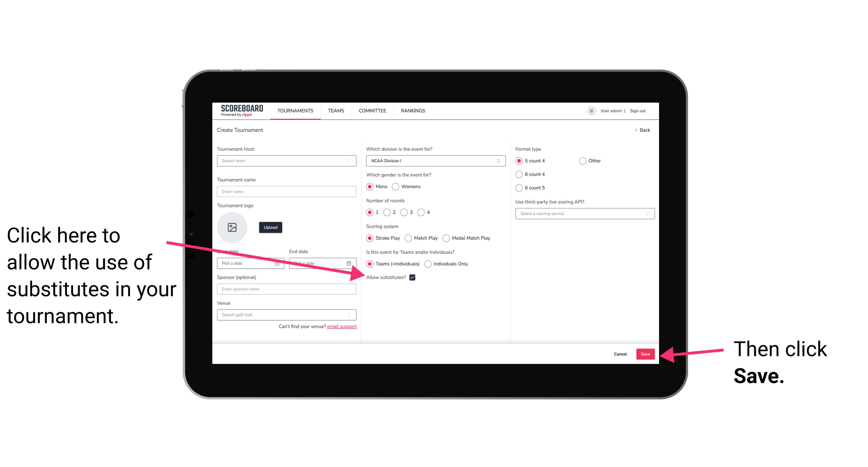Select the Match Play scoring system
This screenshot has height=467, width=868.
(409, 237)
